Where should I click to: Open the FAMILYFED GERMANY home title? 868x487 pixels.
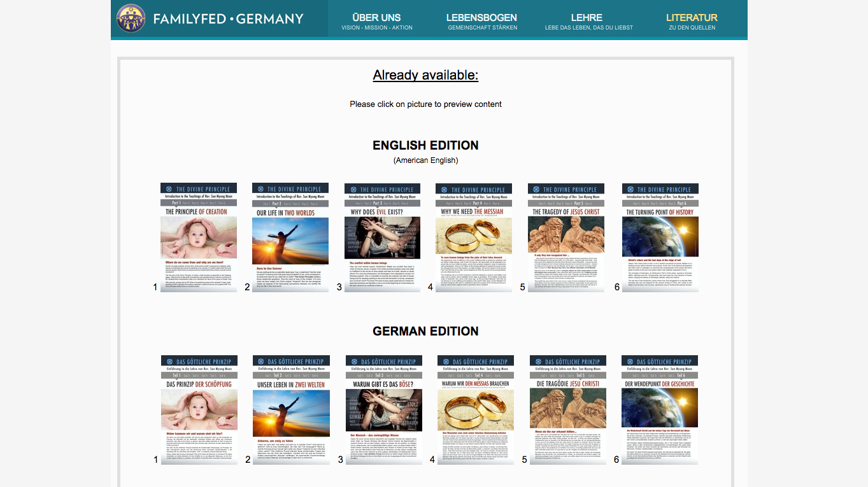pyautogui.click(x=228, y=19)
